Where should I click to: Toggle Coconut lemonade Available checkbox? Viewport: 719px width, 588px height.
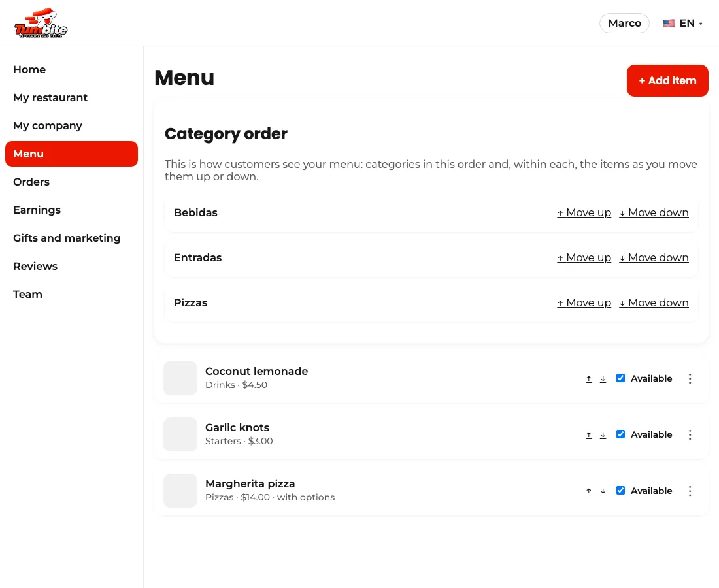pyautogui.click(x=620, y=378)
